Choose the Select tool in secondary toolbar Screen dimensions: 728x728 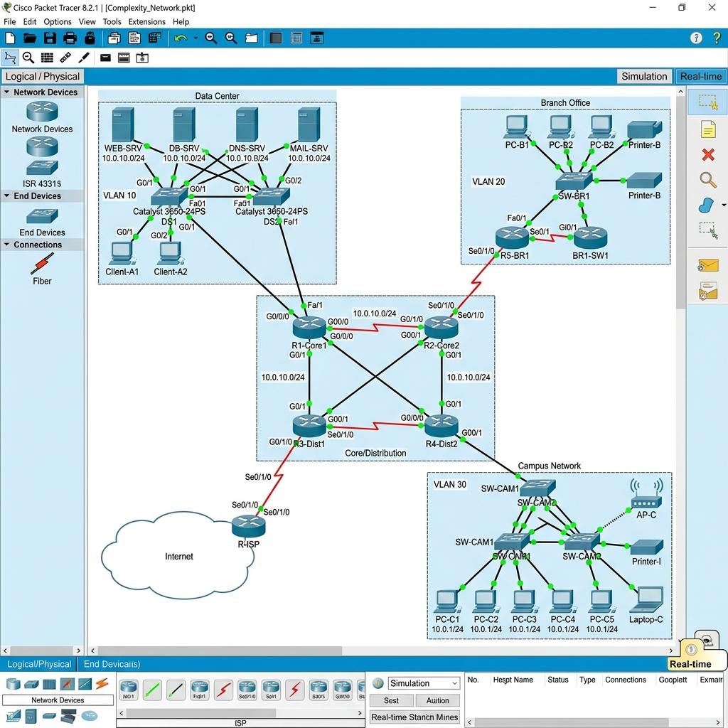[10, 58]
